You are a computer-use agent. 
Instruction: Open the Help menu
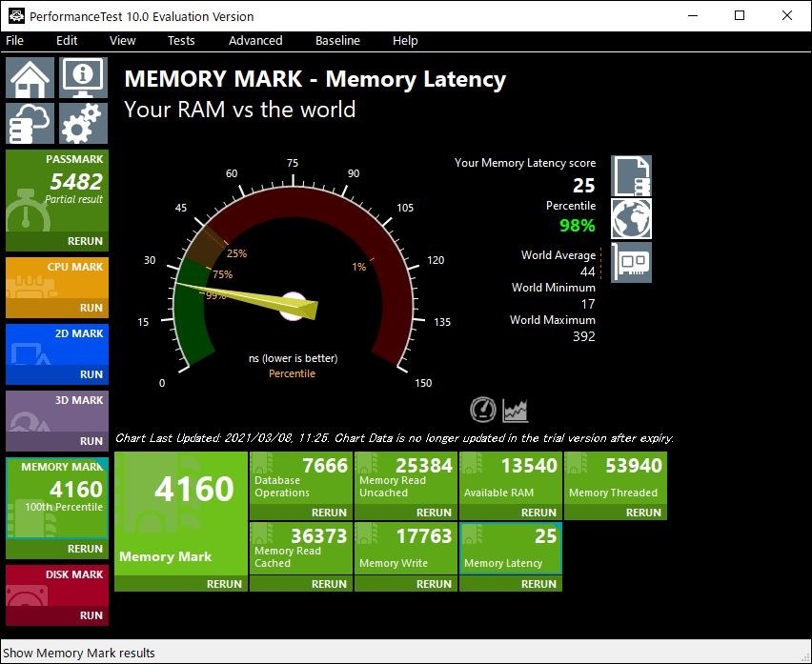click(x=405, y=40)
